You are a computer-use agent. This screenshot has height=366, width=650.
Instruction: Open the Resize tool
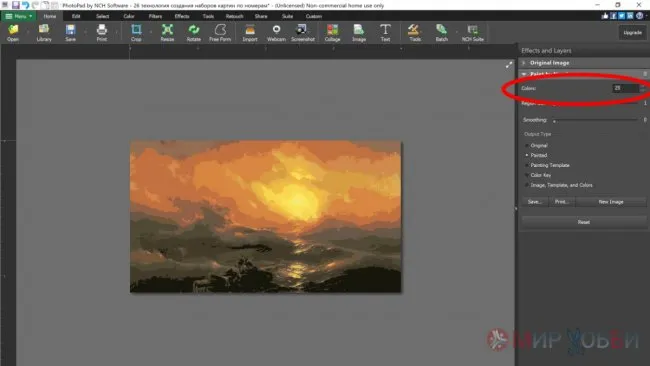(x=167, y=32)
